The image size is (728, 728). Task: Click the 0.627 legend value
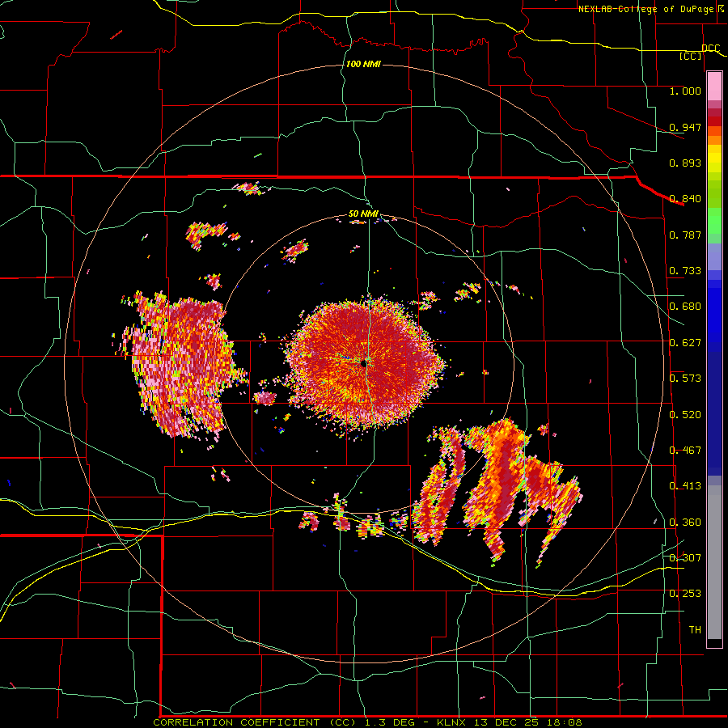(x=685, y=343)
